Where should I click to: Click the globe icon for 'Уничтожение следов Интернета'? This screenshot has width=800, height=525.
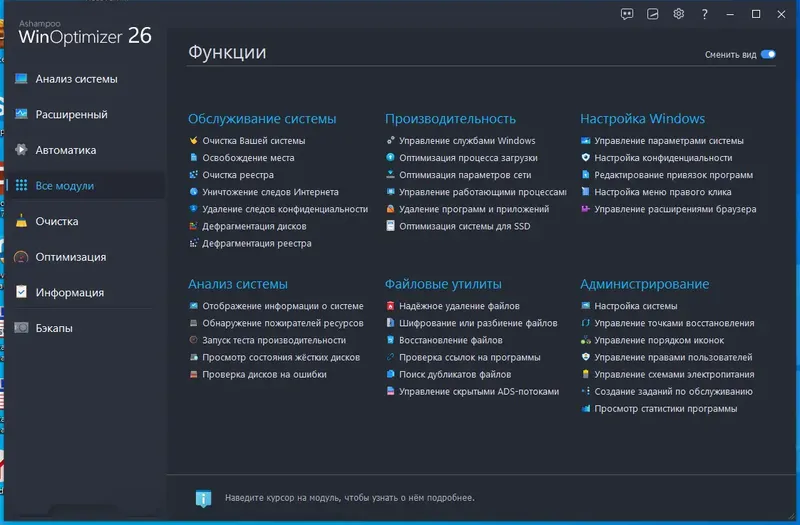click(193, 192)
